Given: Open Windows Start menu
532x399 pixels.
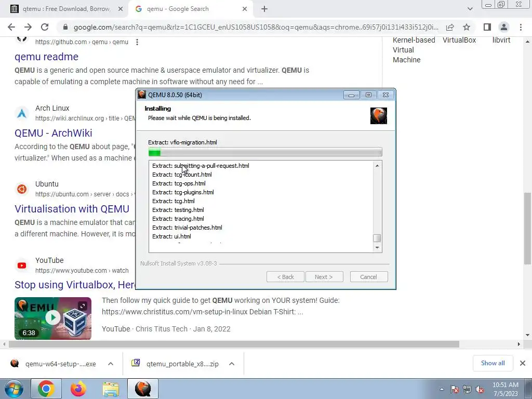Looking at the screenshot, I should [x=14, y=389].
